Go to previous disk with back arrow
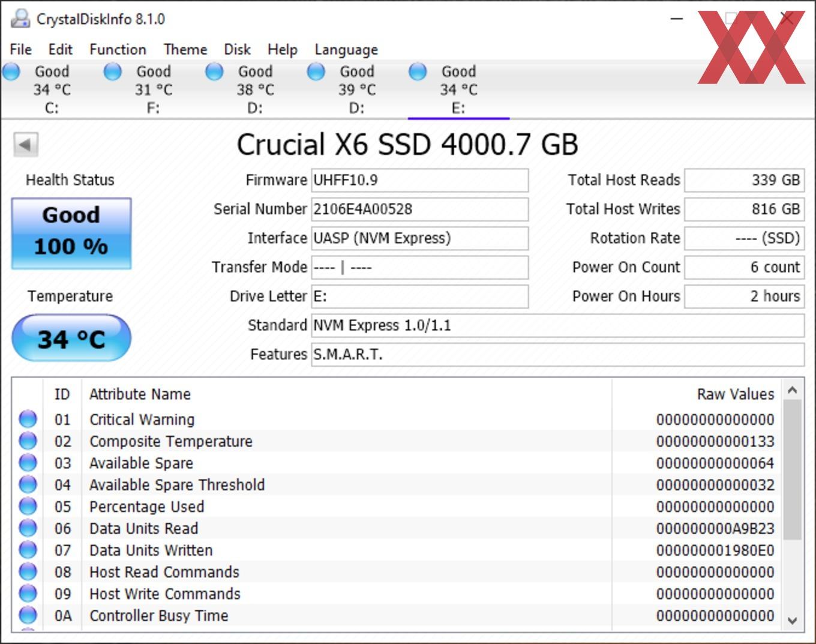This screenshot has height=644, width=816. [x=26, y=145]
